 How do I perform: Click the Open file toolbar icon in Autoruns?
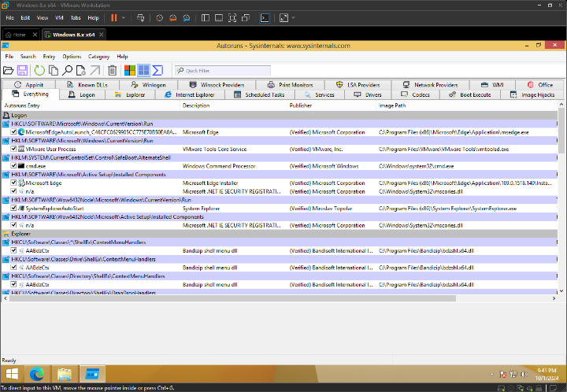pyautogui.click(x=9, y=71)
